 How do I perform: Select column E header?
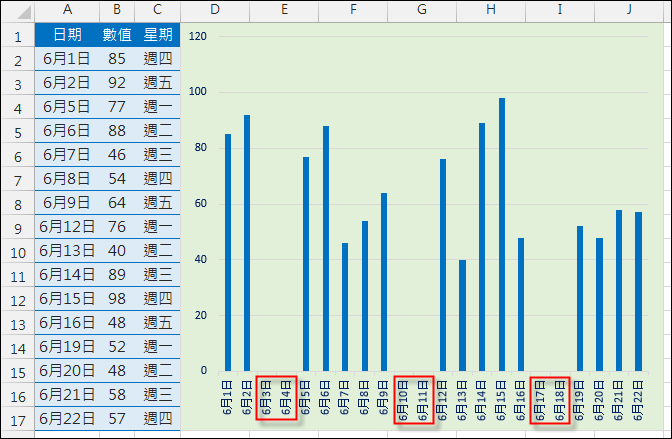[x=284, y=10]
